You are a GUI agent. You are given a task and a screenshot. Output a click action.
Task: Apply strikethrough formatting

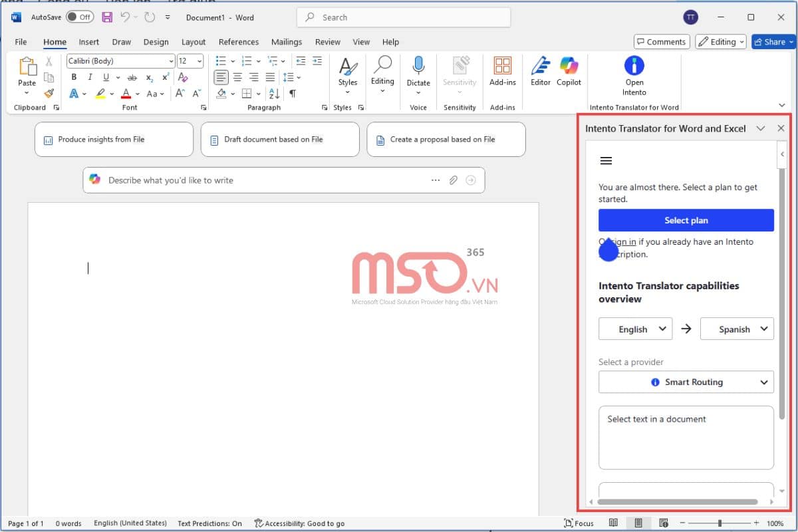click(x=132, y=77)
